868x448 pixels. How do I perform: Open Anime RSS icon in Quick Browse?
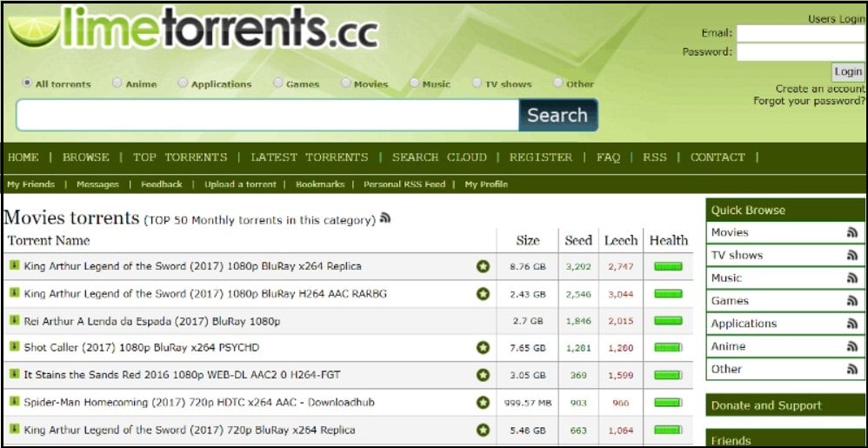click(x=852, y=347)
